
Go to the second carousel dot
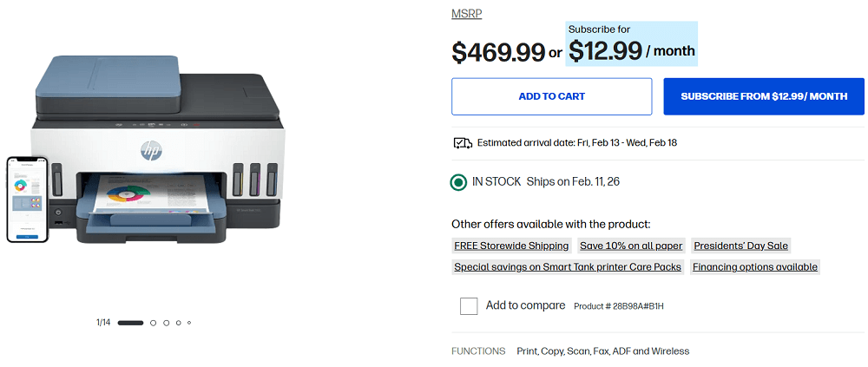click(x=154, y=323)
